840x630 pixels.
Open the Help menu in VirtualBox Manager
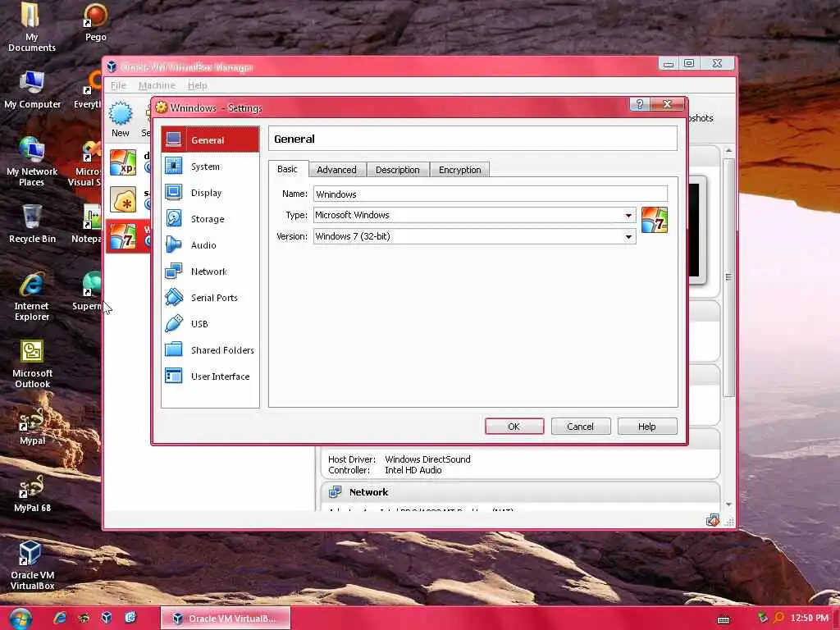[198, 85]
